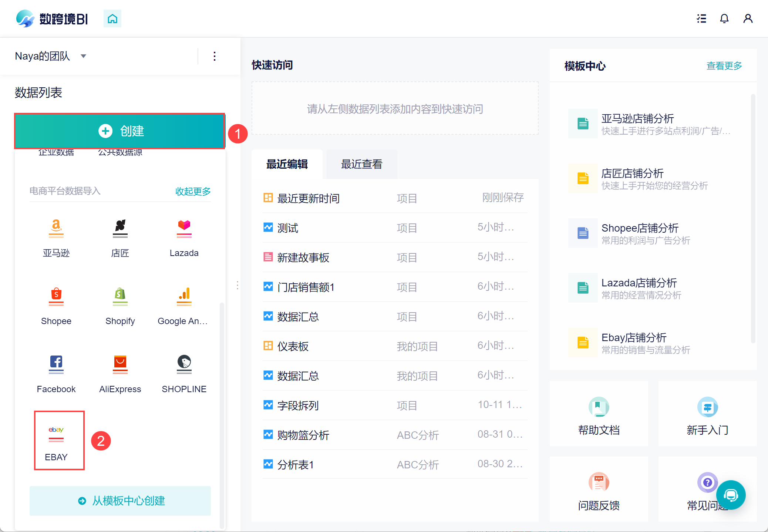Viewport: 768px width, 532px height.
Task: Open the task list icon in the header
Action: [x=701, y=18]
